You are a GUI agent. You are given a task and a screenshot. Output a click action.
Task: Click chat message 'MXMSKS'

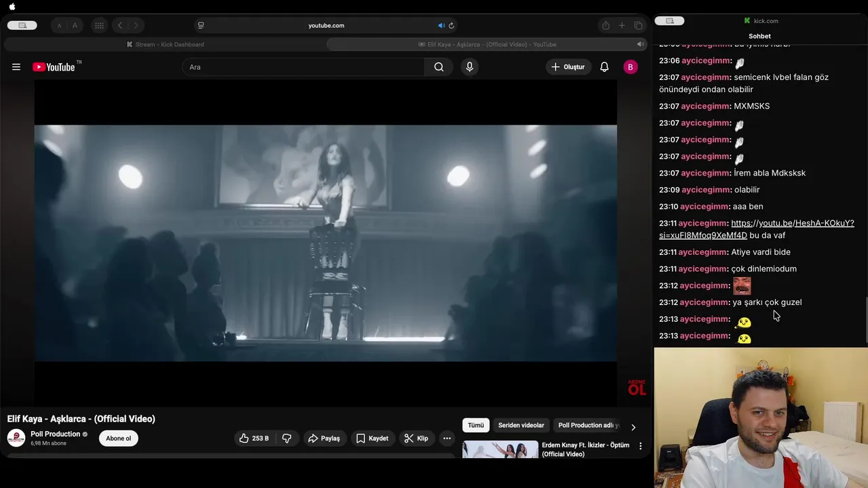(x=751, y=106)
